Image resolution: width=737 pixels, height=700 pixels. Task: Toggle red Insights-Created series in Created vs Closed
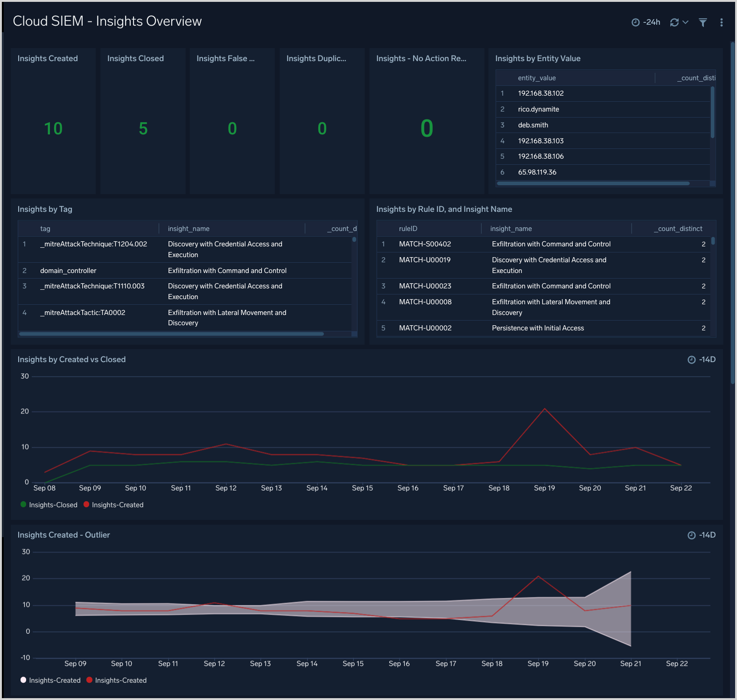117,505
